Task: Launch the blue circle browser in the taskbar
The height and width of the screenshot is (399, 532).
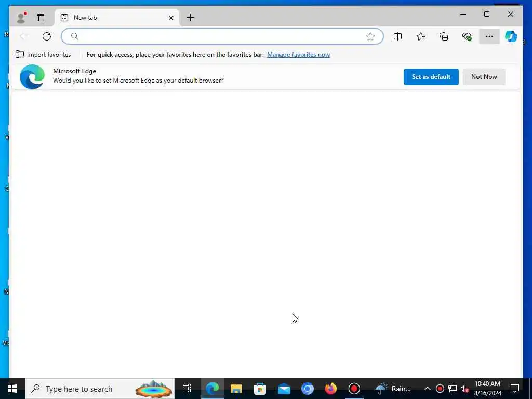Action: point(308,389)
